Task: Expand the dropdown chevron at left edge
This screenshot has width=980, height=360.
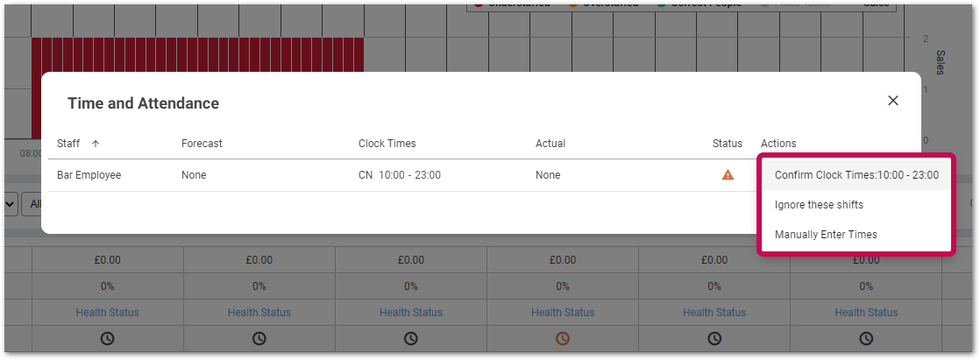Action: [x=11, y=204]
